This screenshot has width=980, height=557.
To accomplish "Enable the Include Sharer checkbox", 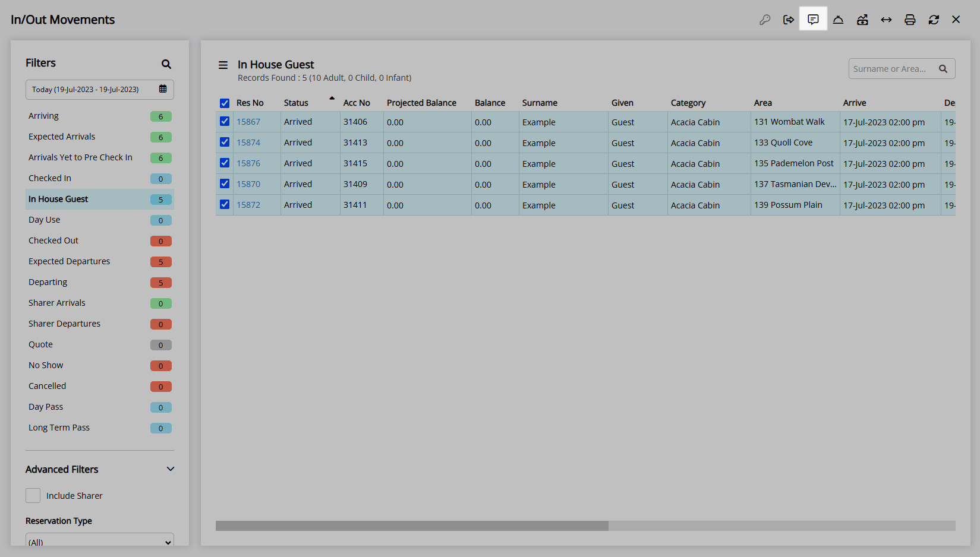I will click(x=33, y=495).
